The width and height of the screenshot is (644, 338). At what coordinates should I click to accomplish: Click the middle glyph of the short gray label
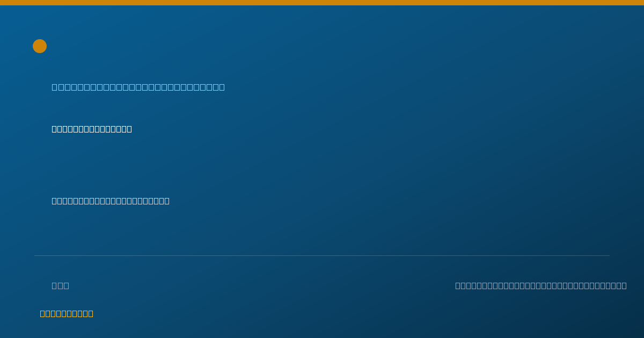[x=61, y=285]
